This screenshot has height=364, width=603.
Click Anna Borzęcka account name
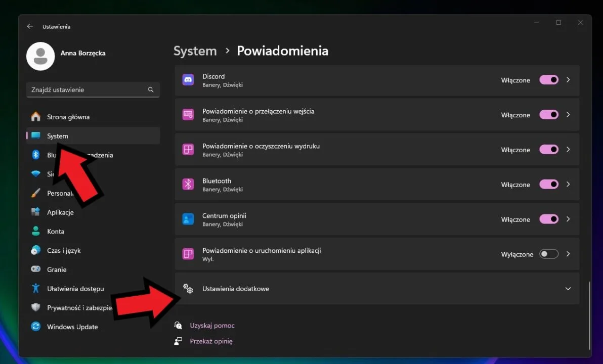pyautogui.click(x=82, y=53)
